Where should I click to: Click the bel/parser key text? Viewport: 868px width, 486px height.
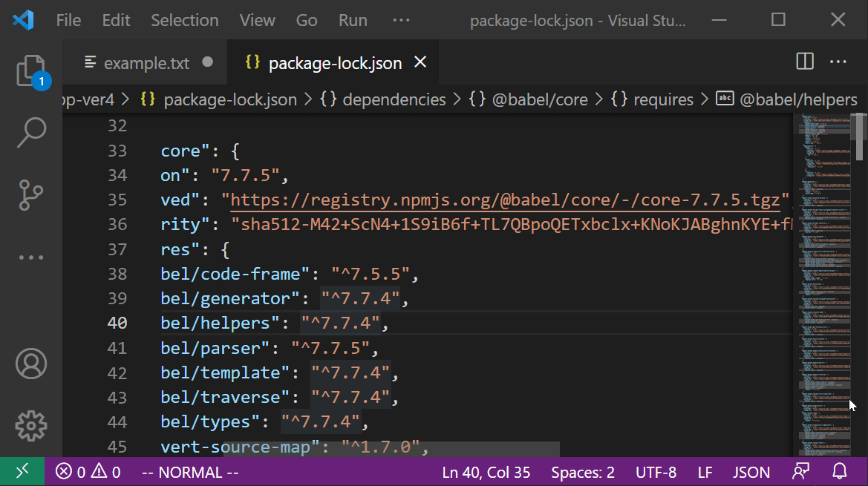[215, 348]
